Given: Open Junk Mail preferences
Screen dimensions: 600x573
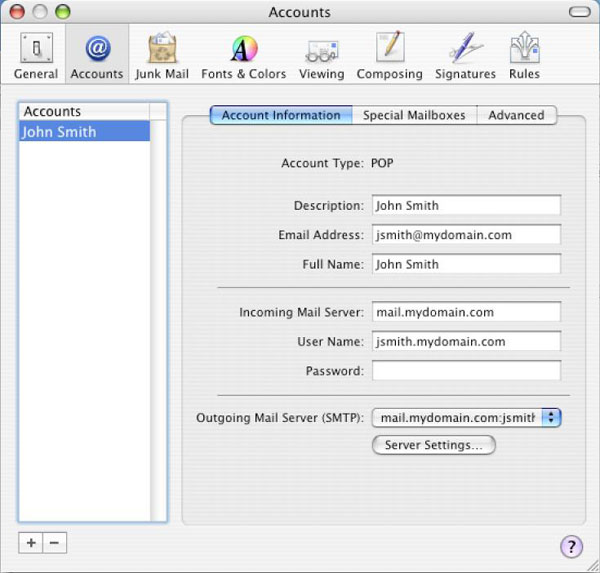Looking at the screenshot, I should pyautogui.click(x=162, y=56).
